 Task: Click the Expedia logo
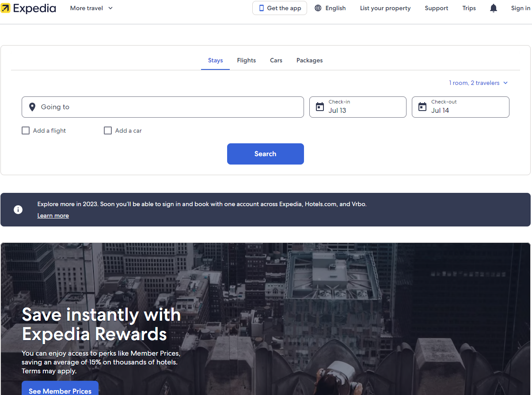(29, 8)
